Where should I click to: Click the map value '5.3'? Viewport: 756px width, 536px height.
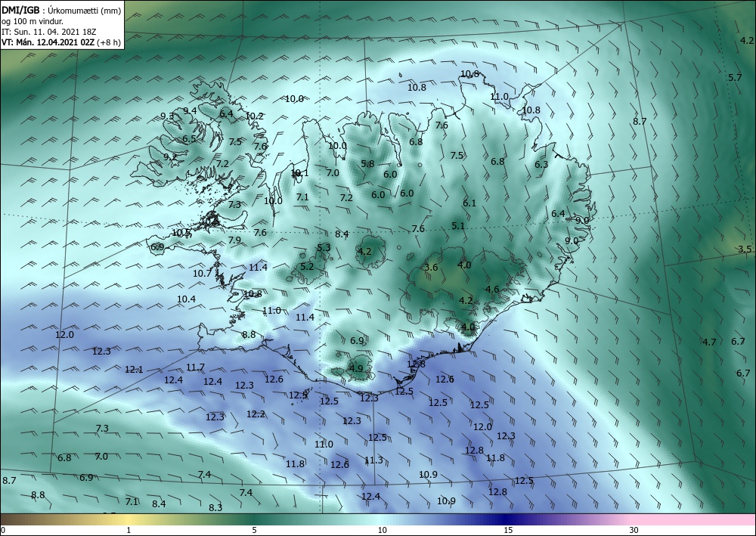pos(324,248)
